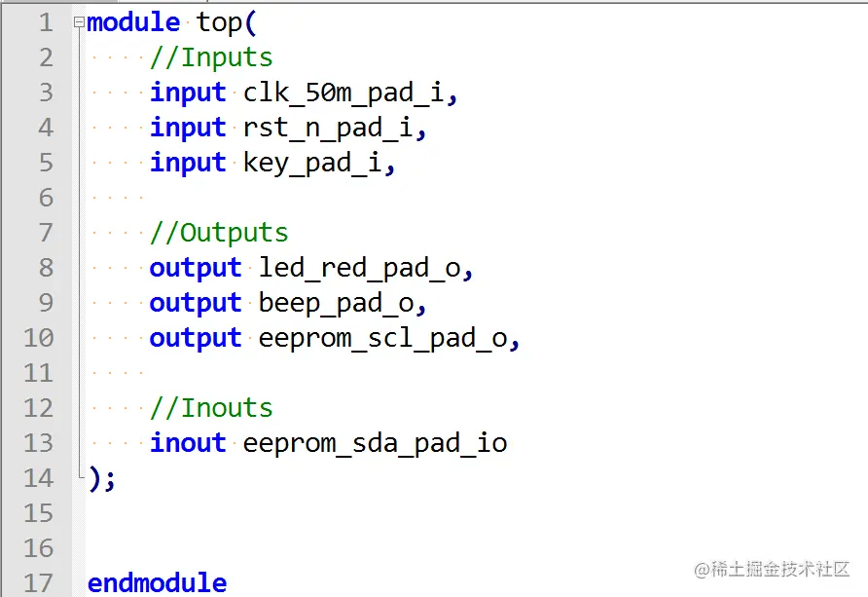868x597 pixels.
Task: Click the '//Outputs' comment
Action: point(219,233)
